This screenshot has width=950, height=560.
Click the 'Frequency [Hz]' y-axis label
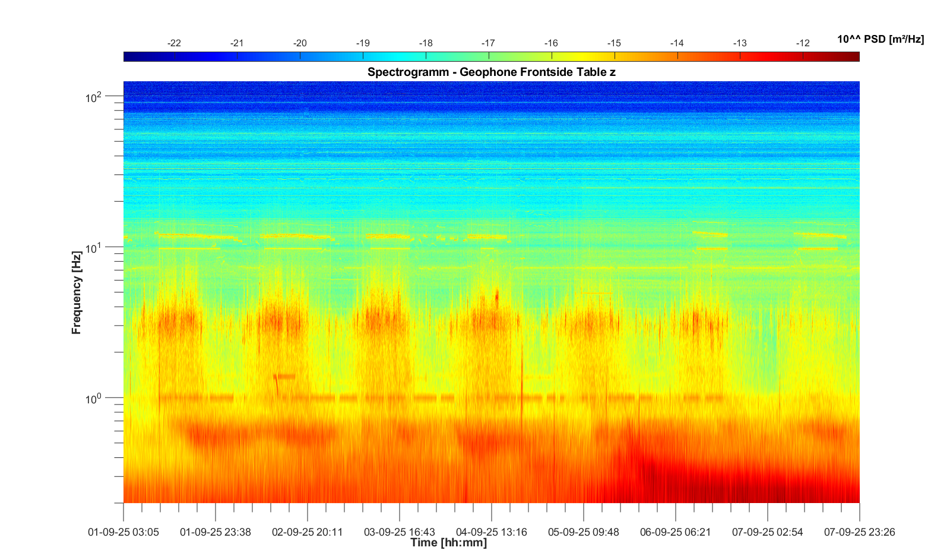coord(76,292)
